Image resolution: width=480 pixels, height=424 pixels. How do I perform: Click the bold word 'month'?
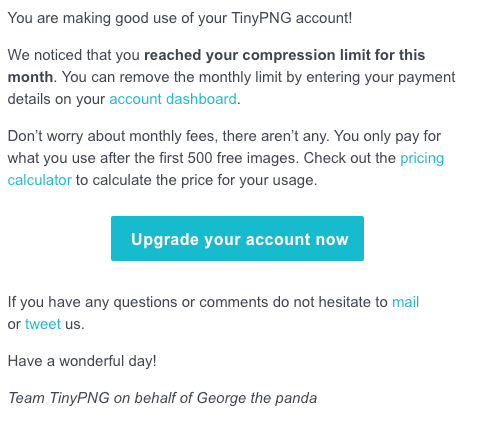click(30, 77)
